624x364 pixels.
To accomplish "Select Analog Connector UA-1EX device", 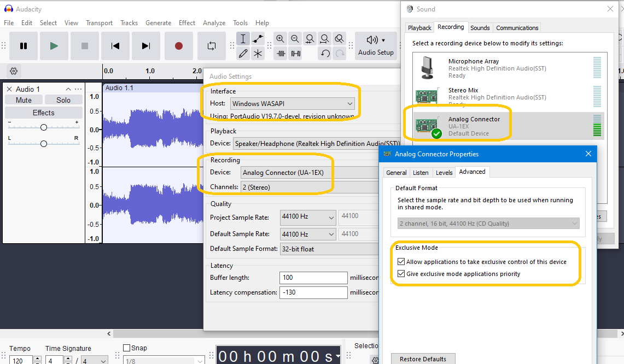I will (509, 126).
